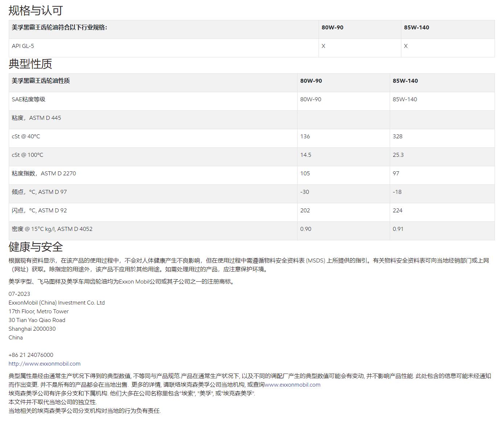Click the date 07-2023
504x436 pixels.
pyautogui.click(x=19, y=294)
